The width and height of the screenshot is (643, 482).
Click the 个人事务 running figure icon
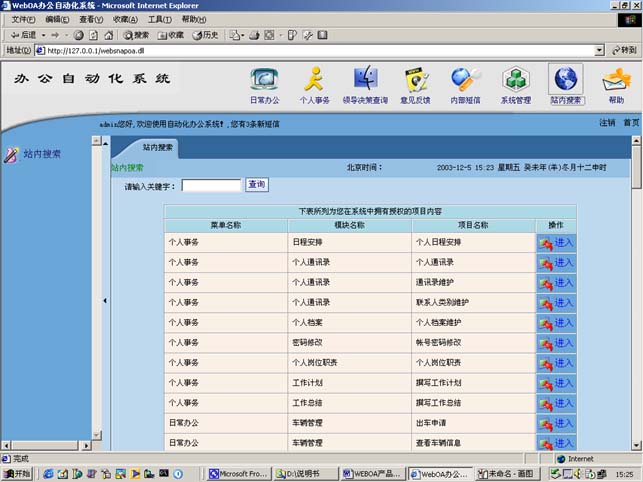click(x=314, y=80)
